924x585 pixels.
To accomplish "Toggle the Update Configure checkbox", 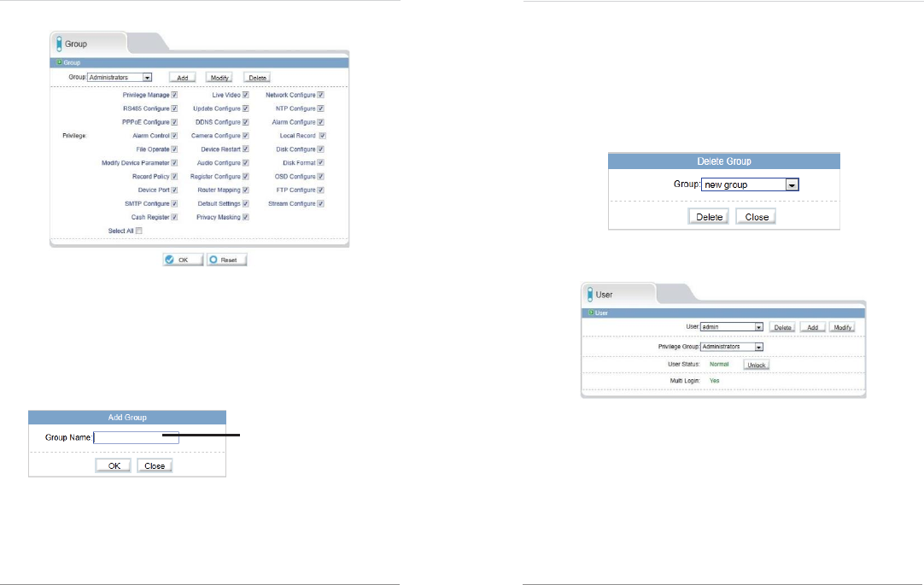I will coord(246,108).
